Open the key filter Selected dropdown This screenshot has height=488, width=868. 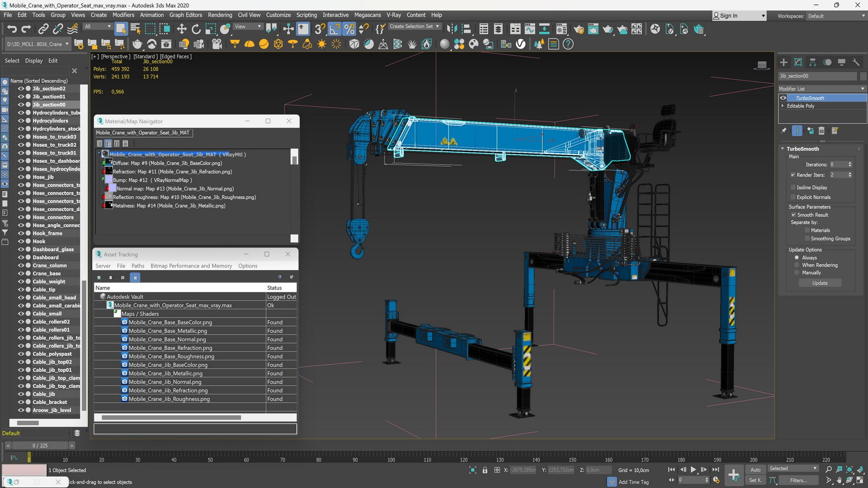point(793,469)
